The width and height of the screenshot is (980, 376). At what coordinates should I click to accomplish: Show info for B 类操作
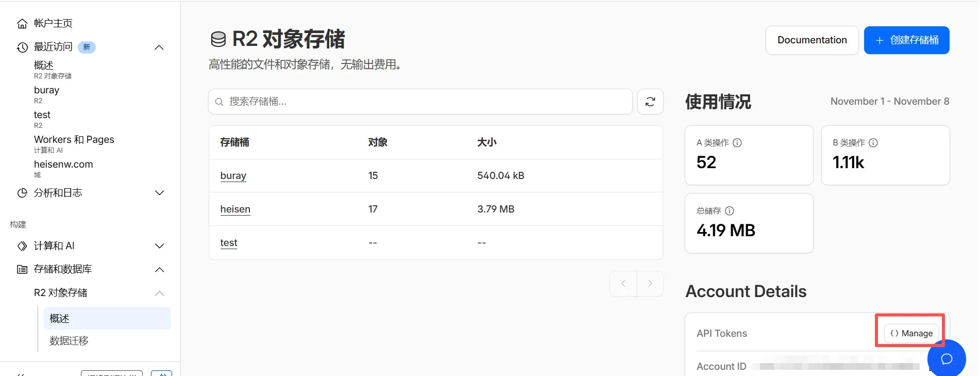tap(873, 143)
